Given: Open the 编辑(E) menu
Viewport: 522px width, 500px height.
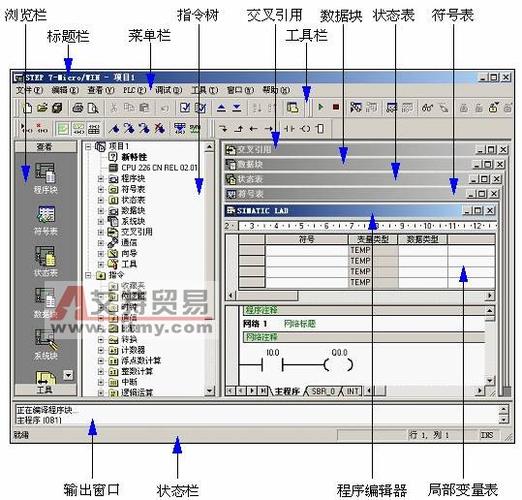Looking at the screenshot, I should coord(65,90).
